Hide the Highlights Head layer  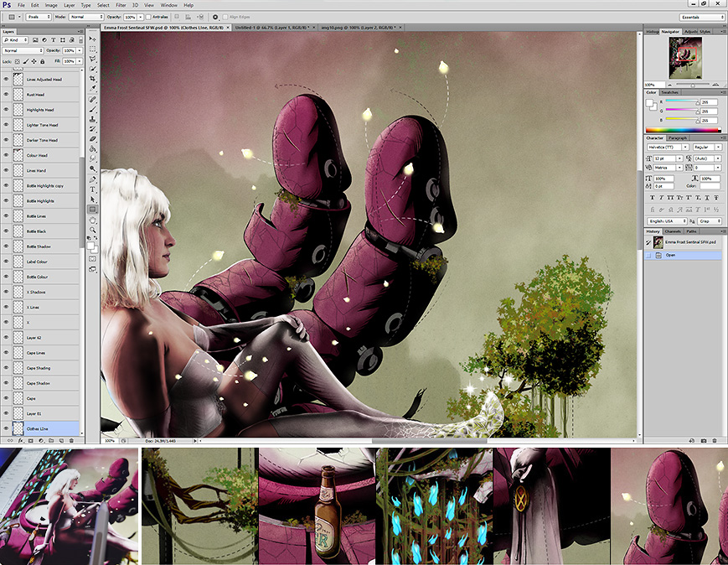(x=6, y=110)
